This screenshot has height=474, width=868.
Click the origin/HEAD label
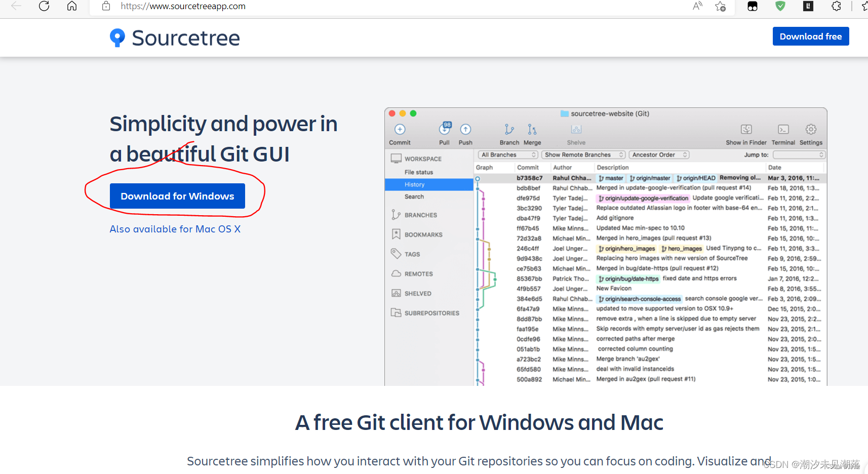pos(696,178)
